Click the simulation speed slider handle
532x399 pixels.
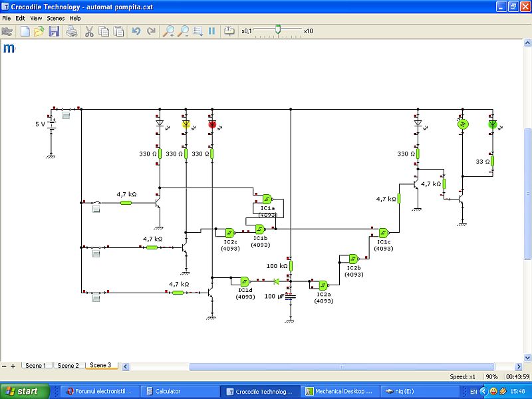278,30
